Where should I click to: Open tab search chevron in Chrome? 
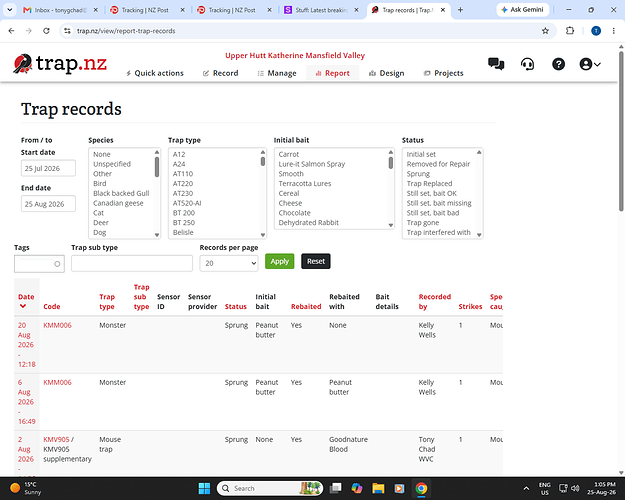click(x=10, y=10)
